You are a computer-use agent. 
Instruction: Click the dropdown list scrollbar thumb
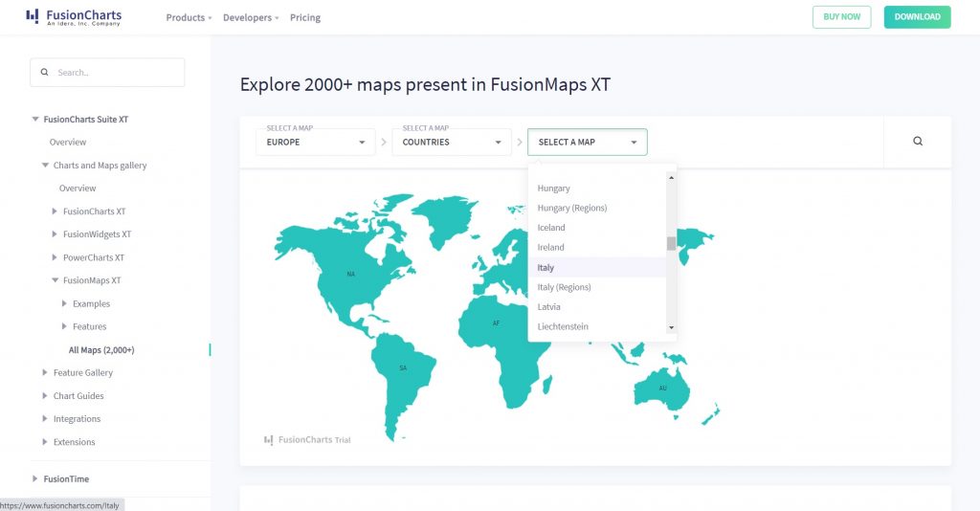point(671,243)
